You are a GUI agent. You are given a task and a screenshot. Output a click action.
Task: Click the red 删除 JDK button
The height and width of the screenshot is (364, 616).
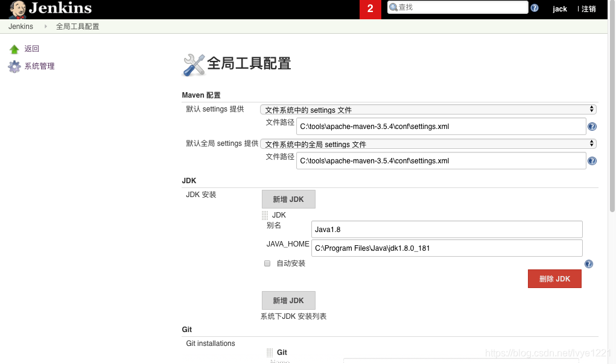(x=554, y=279)
